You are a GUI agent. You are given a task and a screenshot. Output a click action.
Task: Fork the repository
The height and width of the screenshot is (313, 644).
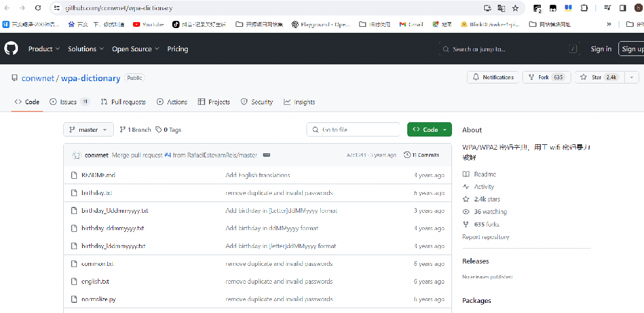coord(547,78)
